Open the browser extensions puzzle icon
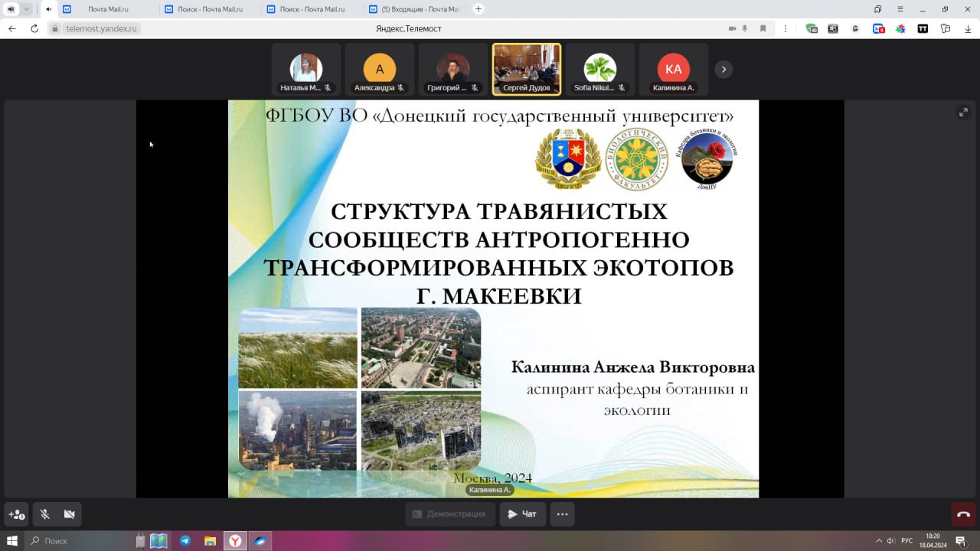This screenshot has height=551, width=980. [x=946, y=28]
